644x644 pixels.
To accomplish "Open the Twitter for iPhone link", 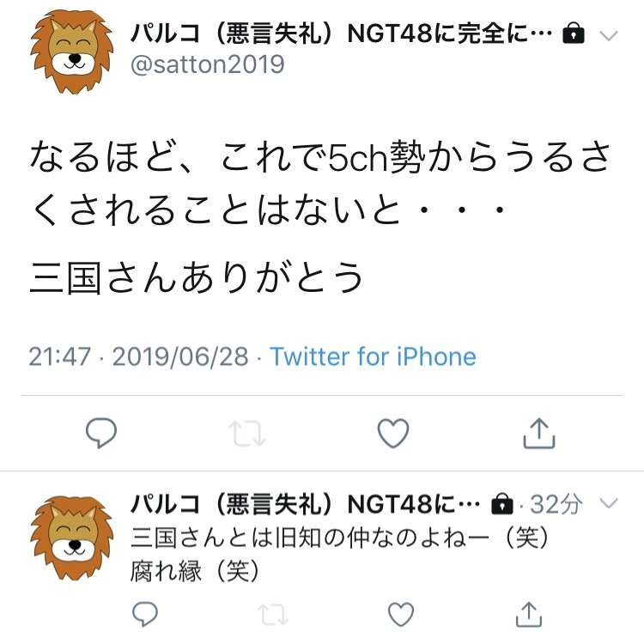I will point(373,356).
